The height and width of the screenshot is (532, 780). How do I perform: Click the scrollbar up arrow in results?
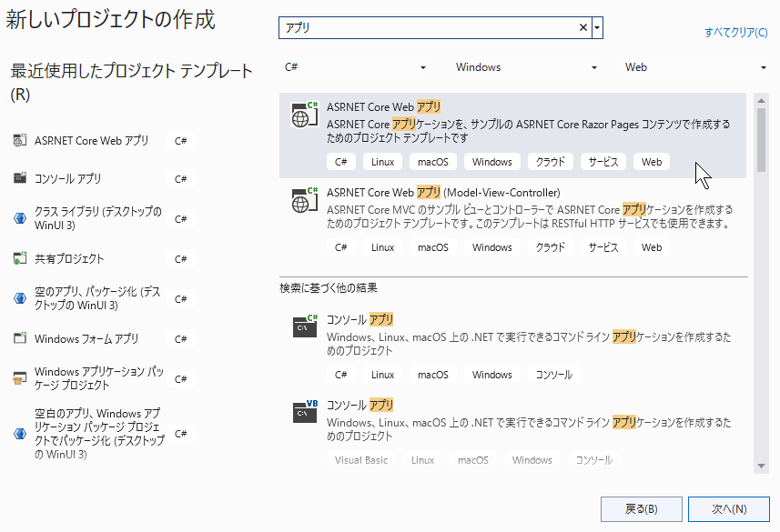pyautogui.click(x=761, y=100)
